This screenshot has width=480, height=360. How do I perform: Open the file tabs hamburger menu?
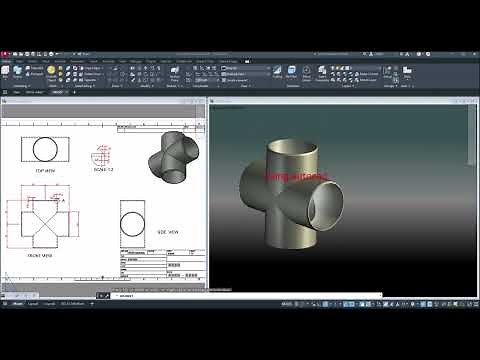tap(5, 92)
